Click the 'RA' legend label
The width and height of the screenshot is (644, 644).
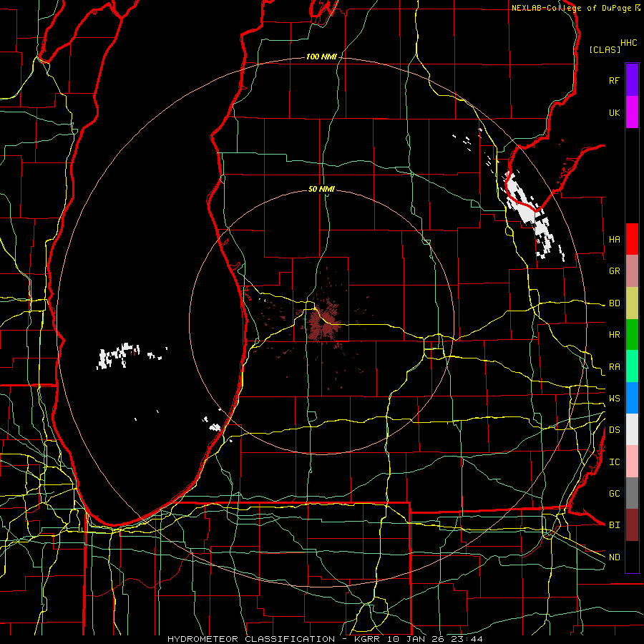pyautogui.click(x=614, y=366)
